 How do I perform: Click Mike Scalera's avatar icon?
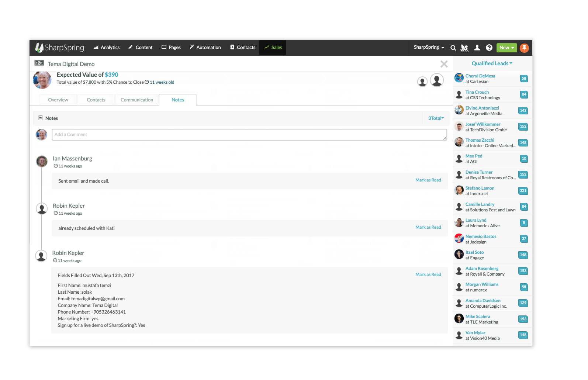[x=459, y=318]
